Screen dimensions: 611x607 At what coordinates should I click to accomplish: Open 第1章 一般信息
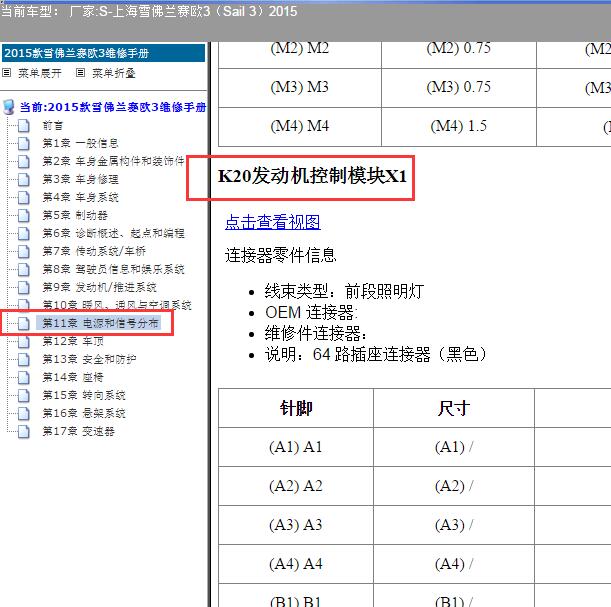(80, 144)
